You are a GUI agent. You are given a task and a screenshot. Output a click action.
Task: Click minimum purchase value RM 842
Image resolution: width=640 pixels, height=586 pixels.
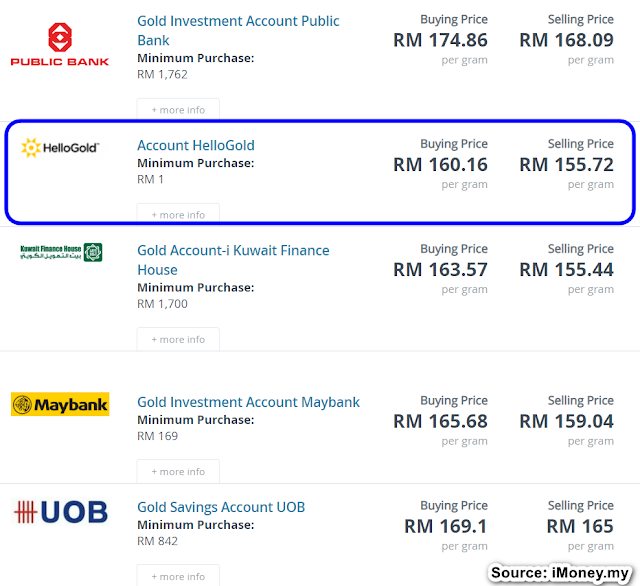[158, 541]
